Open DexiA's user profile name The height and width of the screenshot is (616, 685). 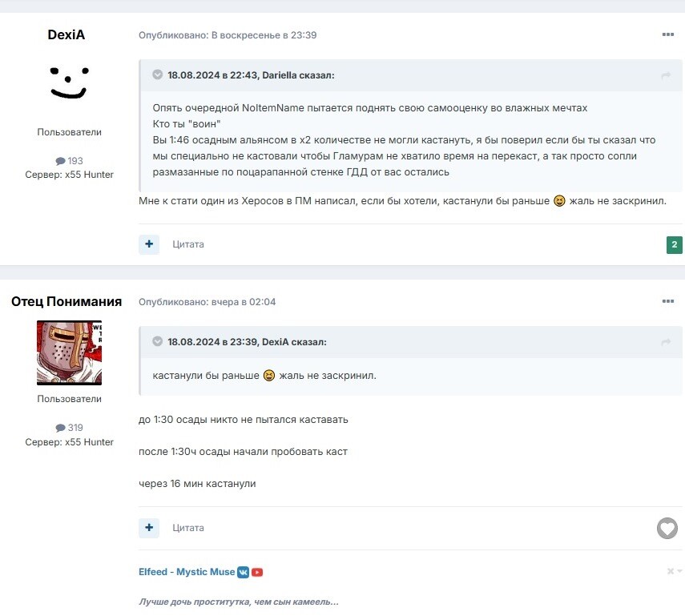[x=66, y=34]
